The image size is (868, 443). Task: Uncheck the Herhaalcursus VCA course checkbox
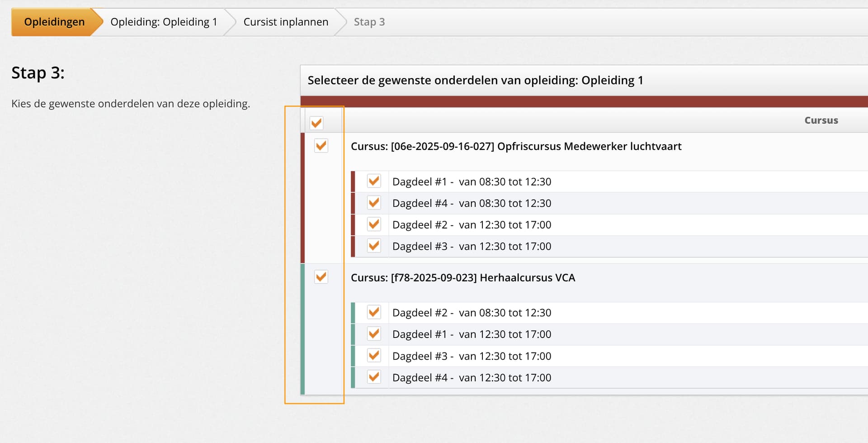pyautogui.click(x=321, y=277)
